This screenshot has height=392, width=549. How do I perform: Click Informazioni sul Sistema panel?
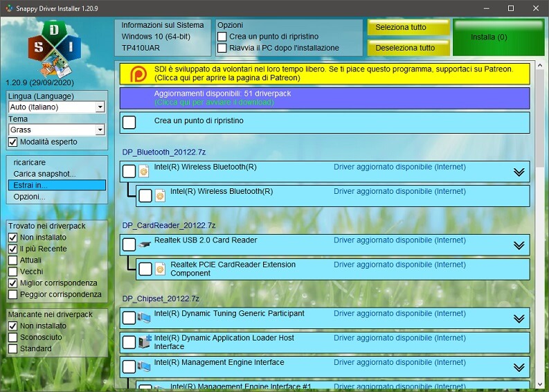(x=163, y=37)
